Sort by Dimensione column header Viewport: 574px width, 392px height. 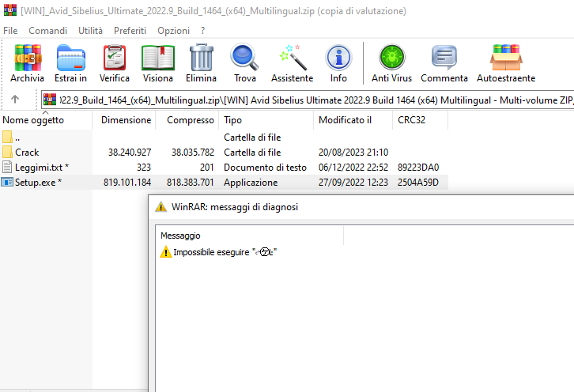click(124, 120)
